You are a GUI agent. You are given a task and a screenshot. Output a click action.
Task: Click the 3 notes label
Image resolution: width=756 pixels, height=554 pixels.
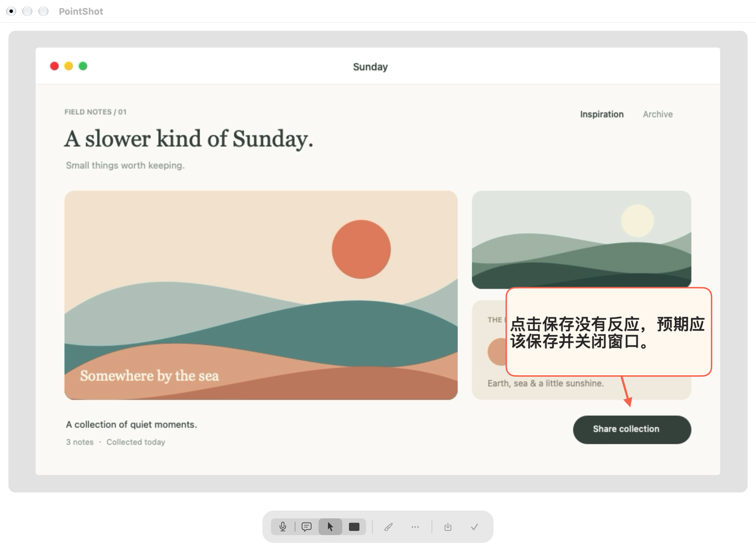pyautogui.click(x=80, y=442)
